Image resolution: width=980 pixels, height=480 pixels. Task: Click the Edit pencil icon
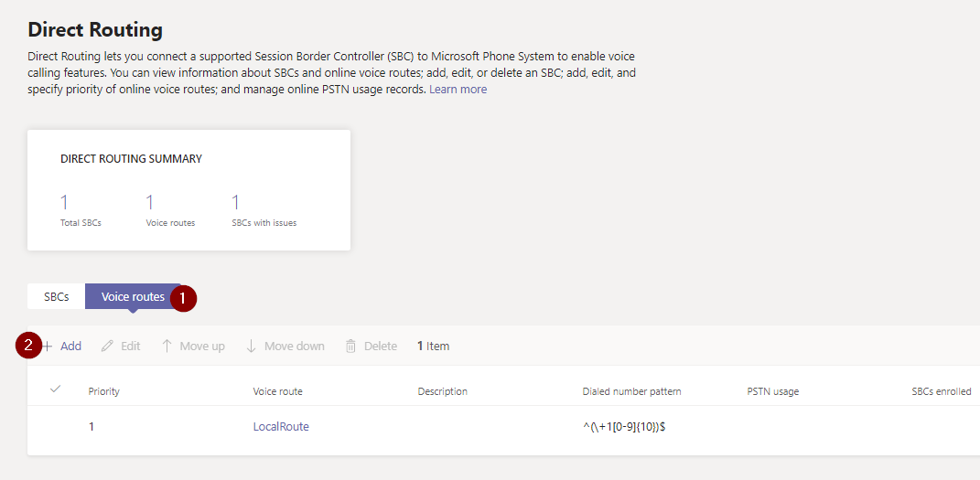(108, 347)
